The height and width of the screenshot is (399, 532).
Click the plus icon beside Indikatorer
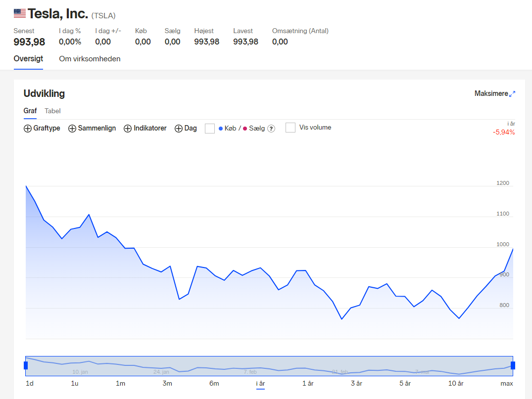128,129
